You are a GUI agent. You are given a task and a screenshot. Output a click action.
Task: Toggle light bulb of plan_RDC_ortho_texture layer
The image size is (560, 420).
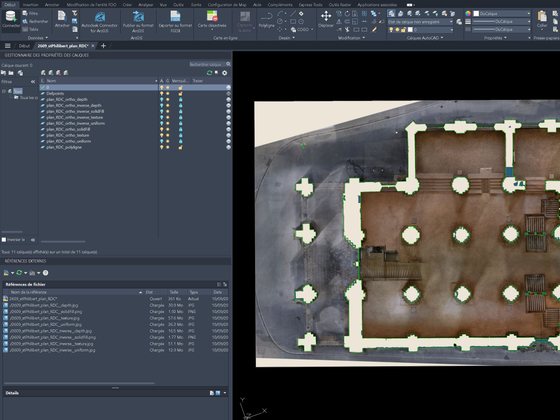coord(161,135)
